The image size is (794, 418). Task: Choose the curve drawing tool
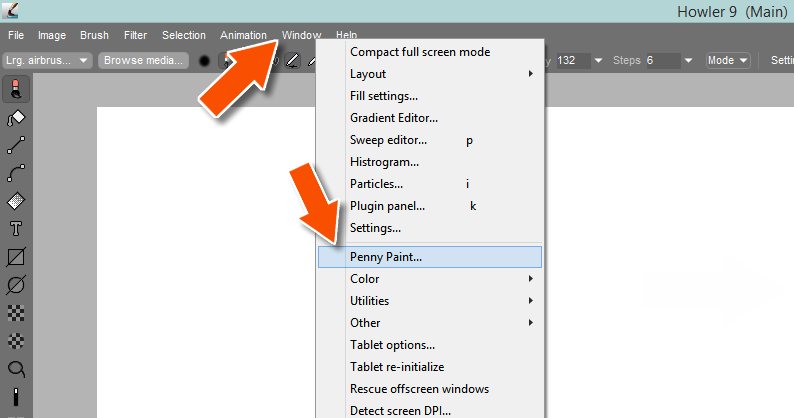(16, 174)
